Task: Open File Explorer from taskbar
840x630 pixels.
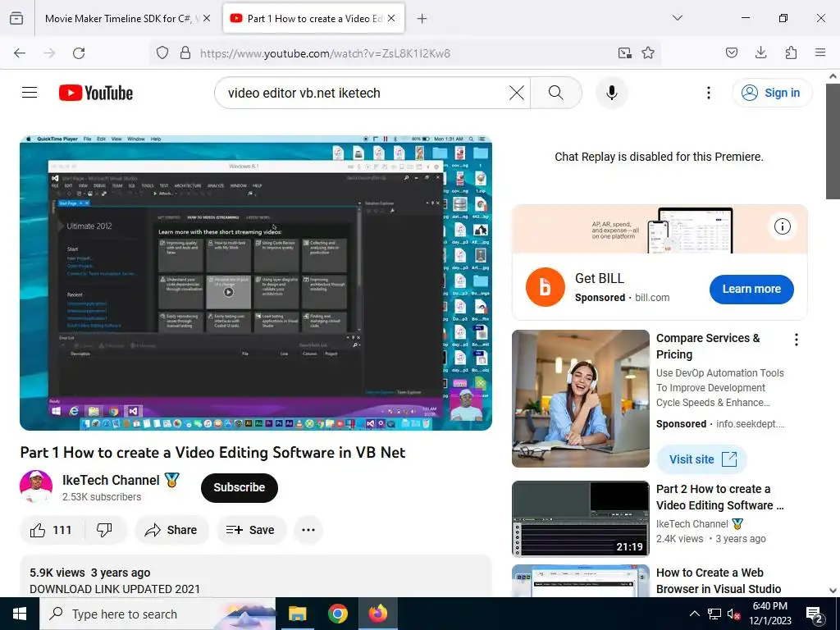Action: (x=297, y=614)
